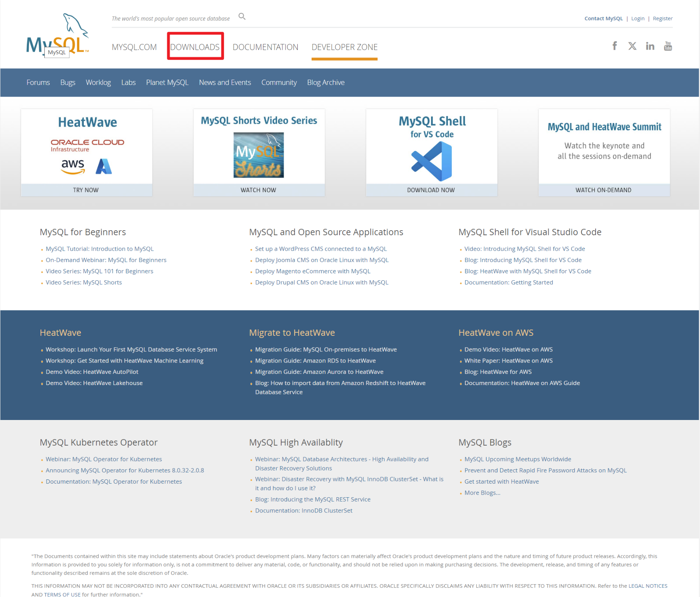Viewport: 700px width, 597px height.
Task: Open Blog Archive menu item
Action: (326, 82)
